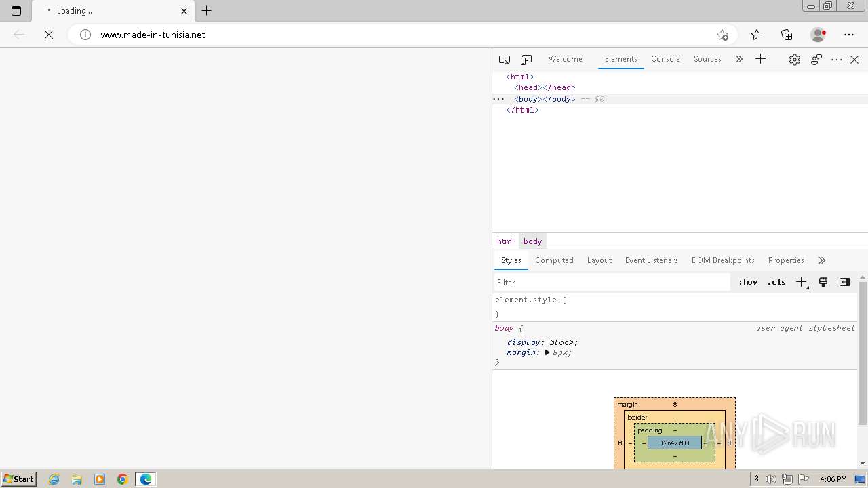
Task: Open the DevTools feedback icon
Action: point(816,60)
